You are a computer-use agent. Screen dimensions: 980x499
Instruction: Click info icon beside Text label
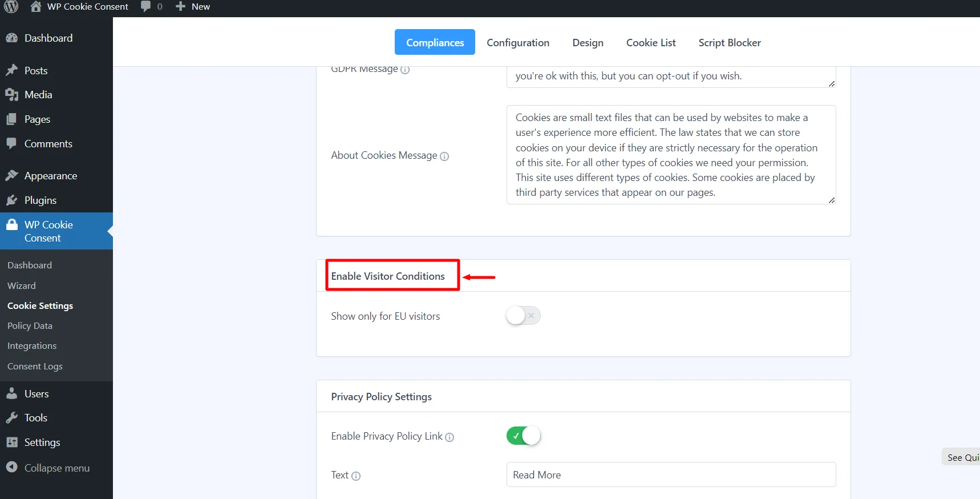click(356, 476)
